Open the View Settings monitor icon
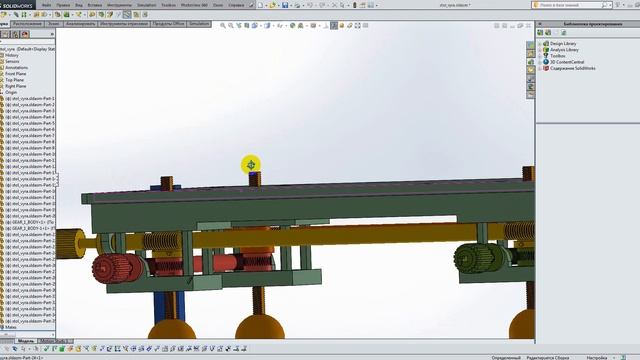640x360 pixels. (313, 25)
